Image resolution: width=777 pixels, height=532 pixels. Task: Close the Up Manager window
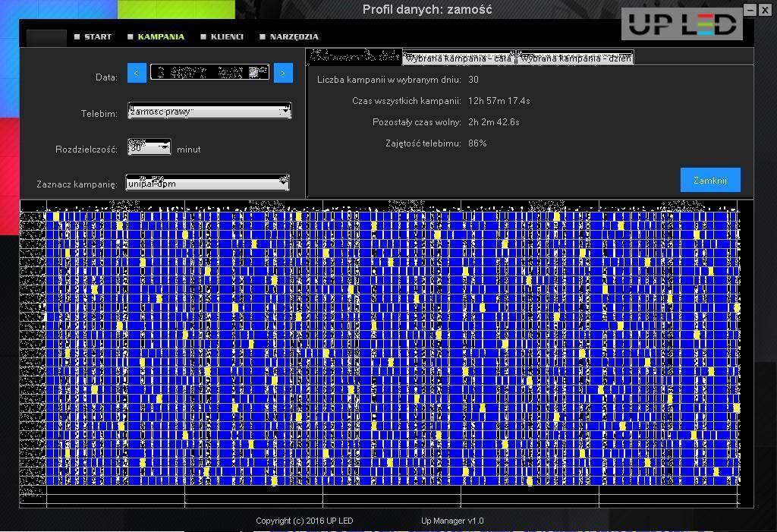click(x=765, y=9)
